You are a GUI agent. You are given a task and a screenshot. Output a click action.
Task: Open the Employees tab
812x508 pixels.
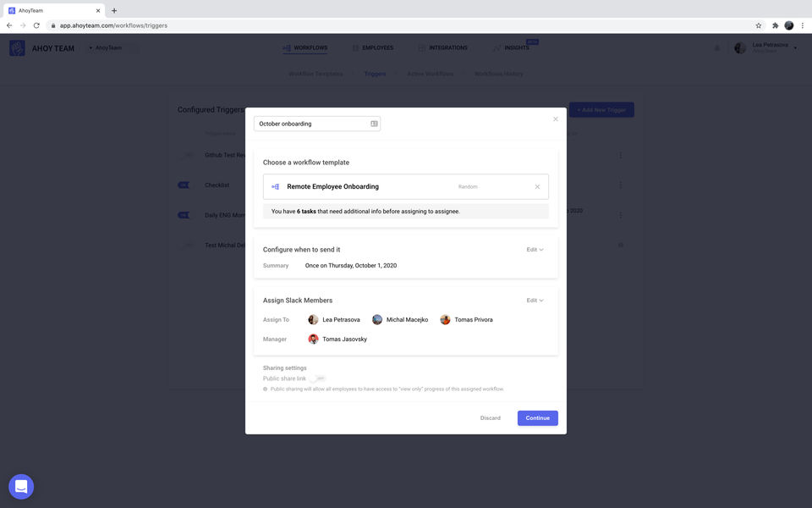[373, 47]
